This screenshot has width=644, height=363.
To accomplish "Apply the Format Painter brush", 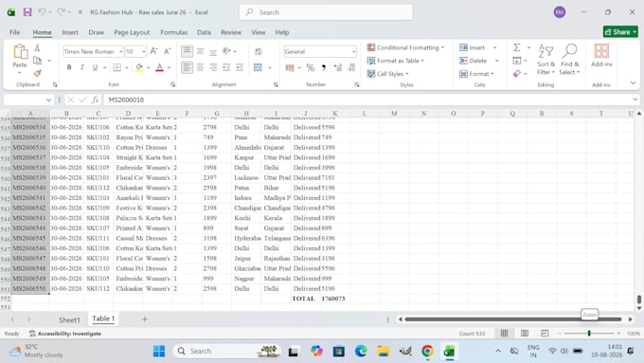I will tap(37, 73).
